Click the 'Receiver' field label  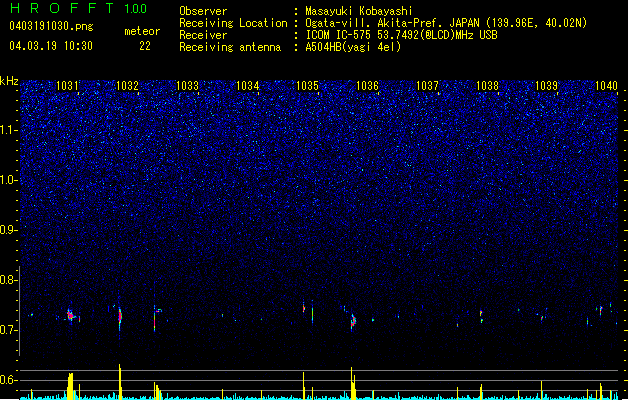tap(203, 35)
